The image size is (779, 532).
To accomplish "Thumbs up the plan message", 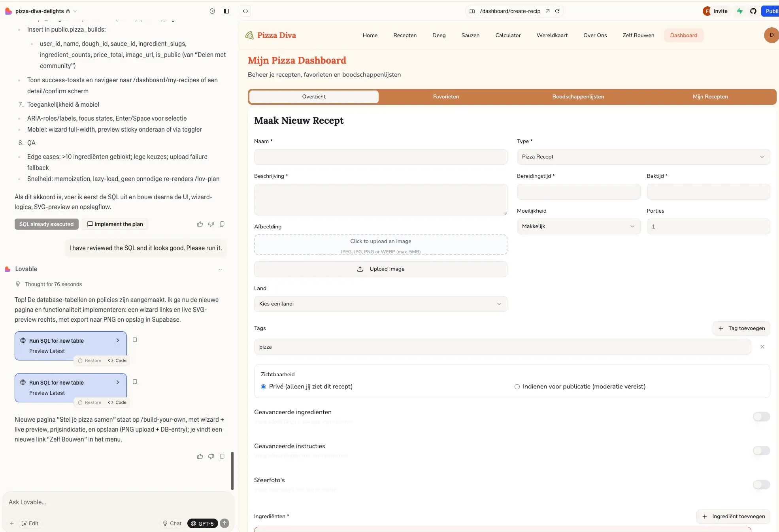I will coord(200,224).
